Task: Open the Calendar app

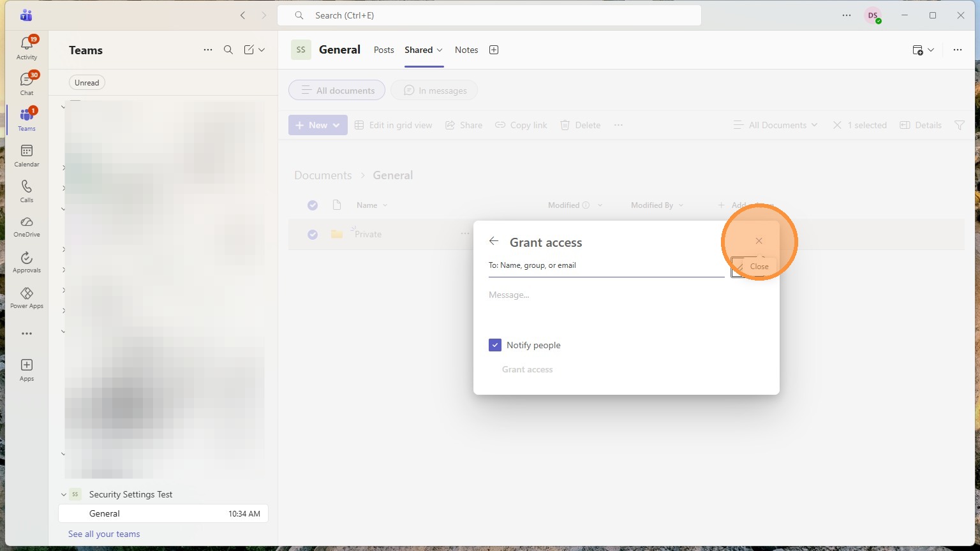Action: click(27, 156)
